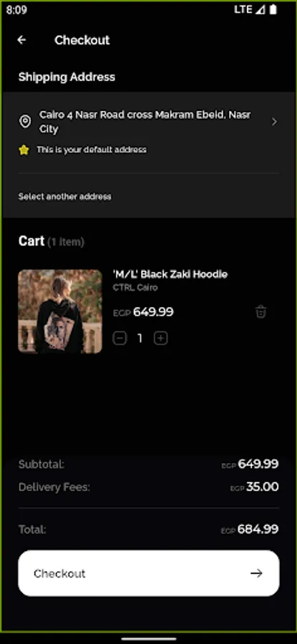The height and width of the screenshot is (644, 297).
Task: Tap the white Checkout button
Action: [149, 573]
